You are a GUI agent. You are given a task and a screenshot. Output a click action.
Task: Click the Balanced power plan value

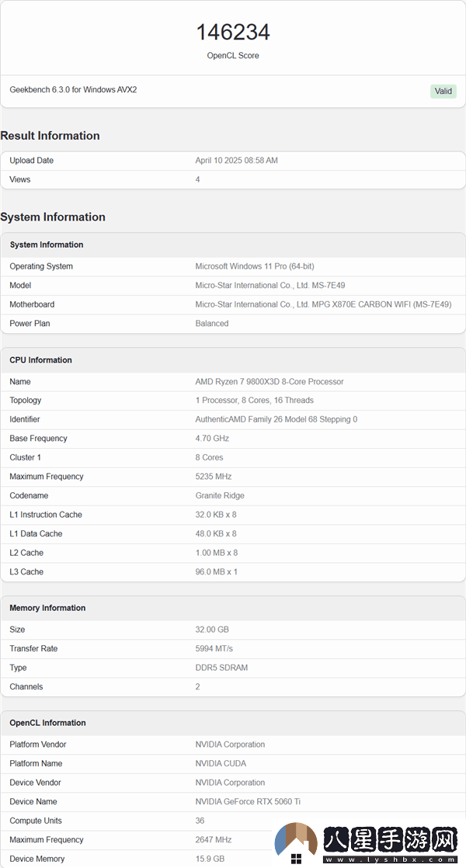click(212, 324)
